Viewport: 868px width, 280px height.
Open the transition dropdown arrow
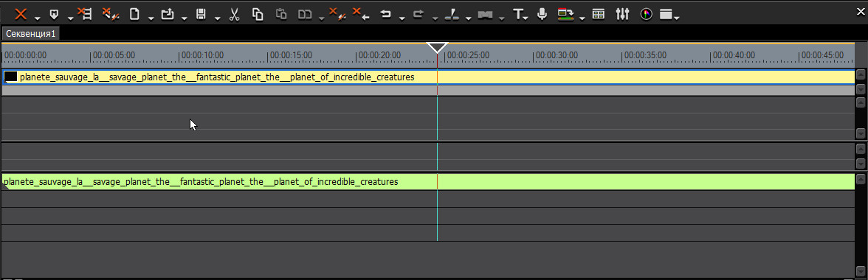(502, 18)
